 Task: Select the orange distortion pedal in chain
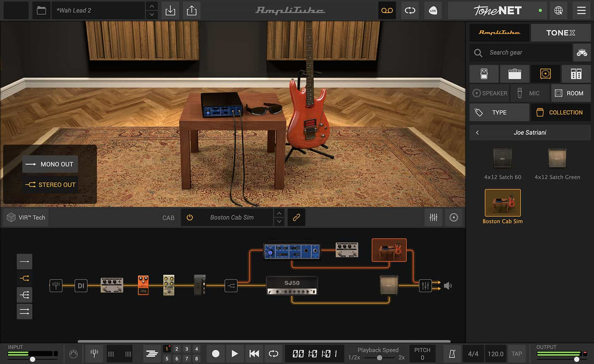click(x=144, y=285)
